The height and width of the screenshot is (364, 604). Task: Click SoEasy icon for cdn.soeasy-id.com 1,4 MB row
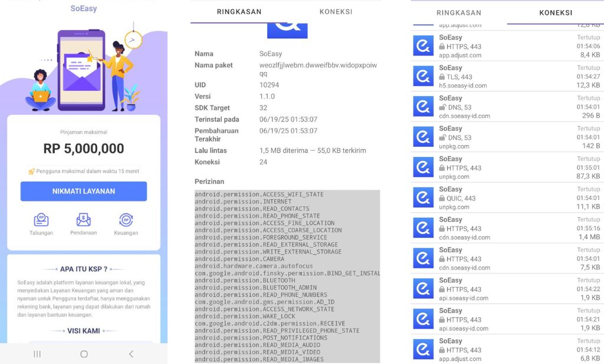(424, 228)
